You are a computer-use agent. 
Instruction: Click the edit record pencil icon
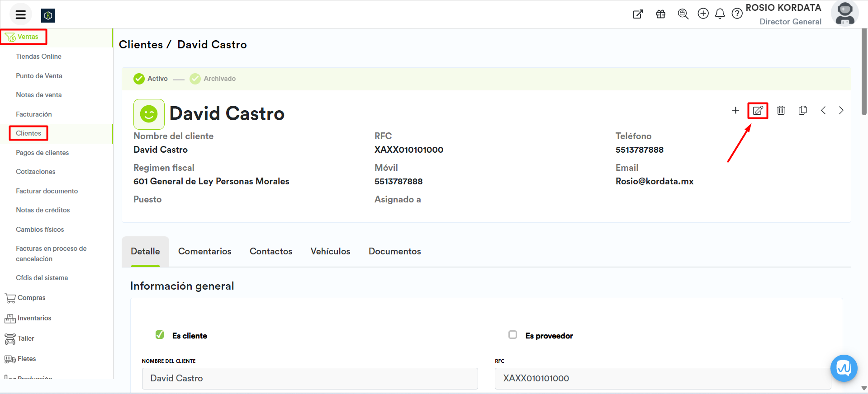pos(758,110)
